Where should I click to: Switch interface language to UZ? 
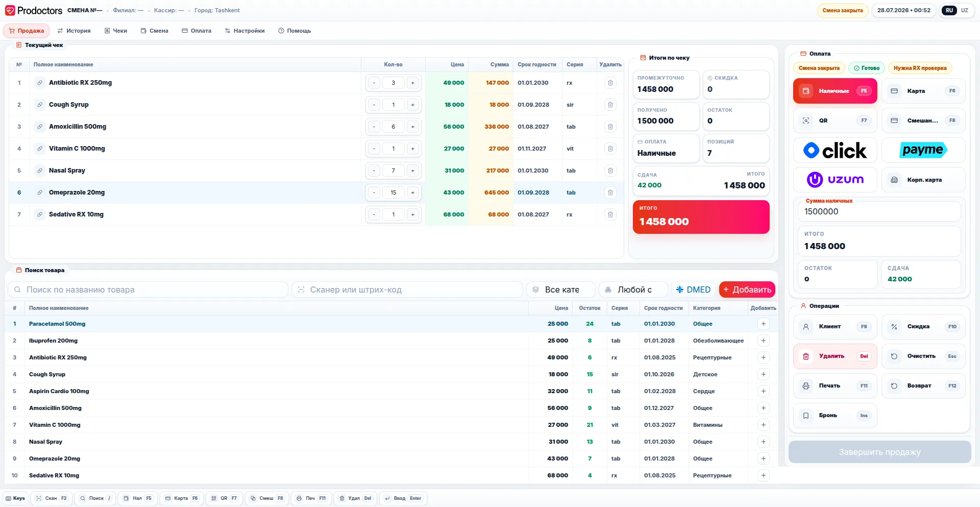tap(964, 10)
